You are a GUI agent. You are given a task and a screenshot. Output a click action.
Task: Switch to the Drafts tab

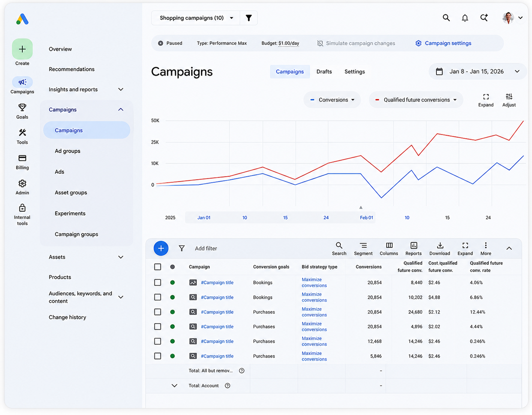click(x=324, y=72)
